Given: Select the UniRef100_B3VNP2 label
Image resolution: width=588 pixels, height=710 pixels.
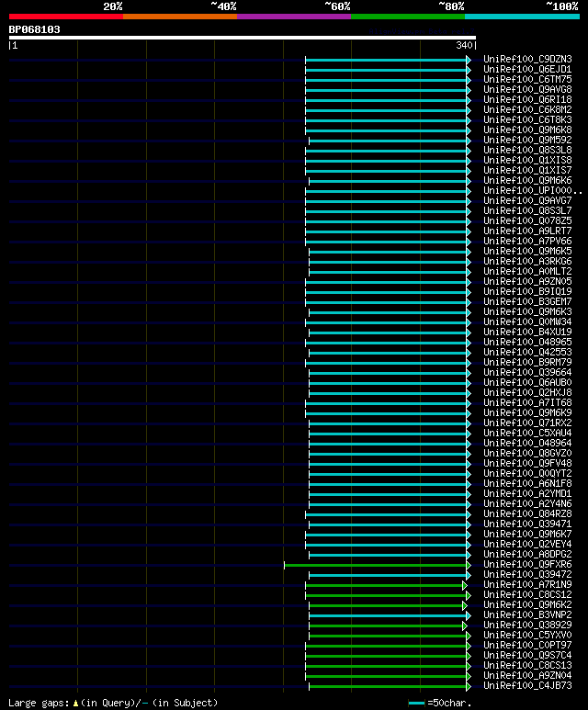Looking at the screenshot, I should [527, 614].
